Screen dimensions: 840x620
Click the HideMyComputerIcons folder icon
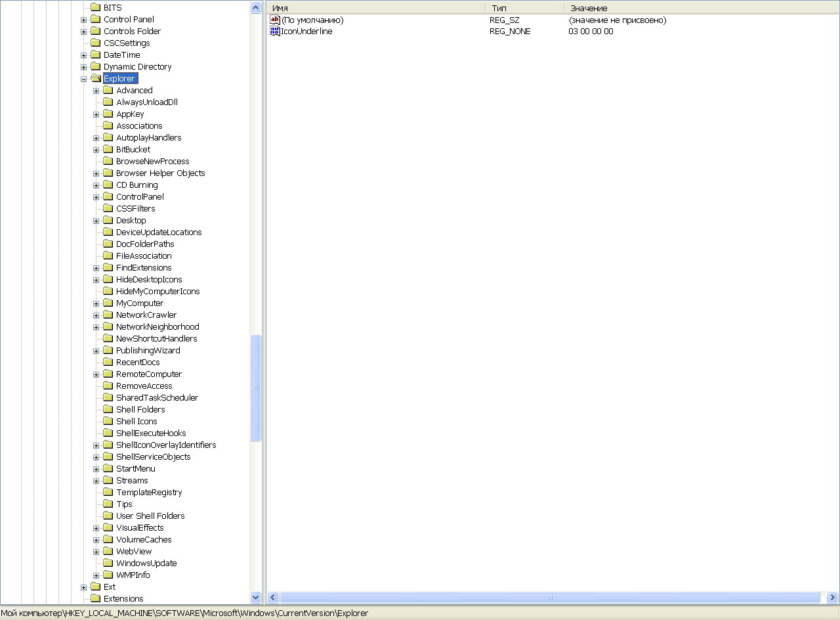tap(108, 292)
